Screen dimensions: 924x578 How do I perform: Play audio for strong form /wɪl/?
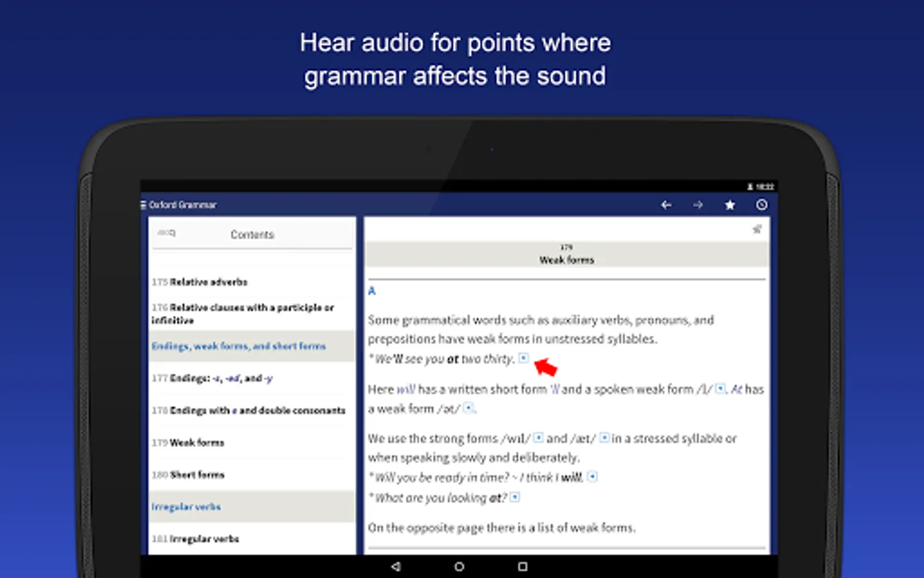538,438
